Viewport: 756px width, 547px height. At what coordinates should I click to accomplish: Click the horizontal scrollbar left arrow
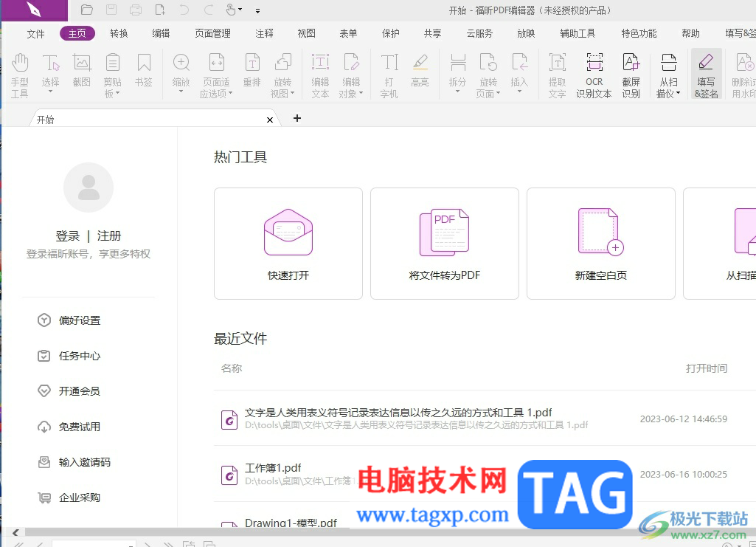pos(15,532)
